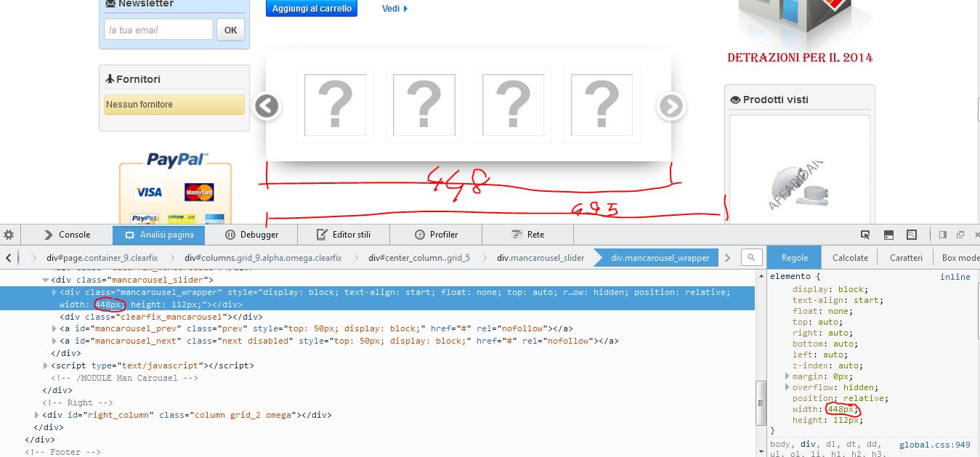The width and height of the screenshot is (980, 457).
Task: Open the Editor stili tab
Action: (x=344, y=235)
